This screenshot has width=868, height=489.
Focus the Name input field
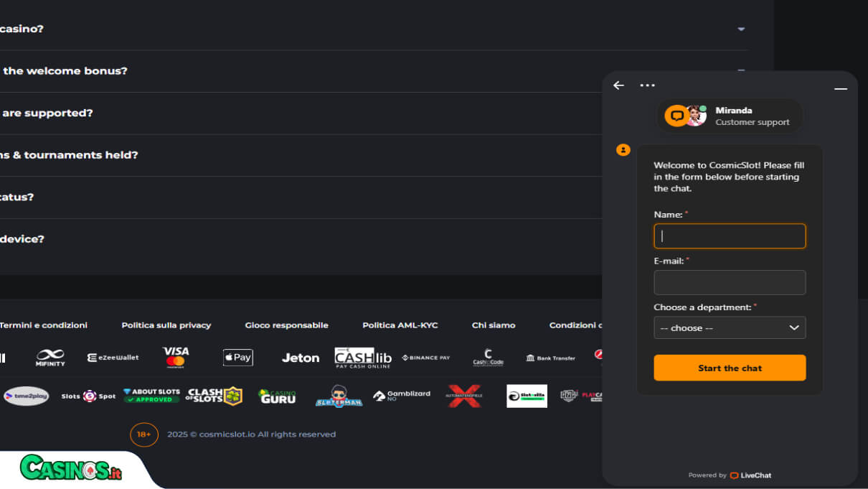tap(730, 236)
